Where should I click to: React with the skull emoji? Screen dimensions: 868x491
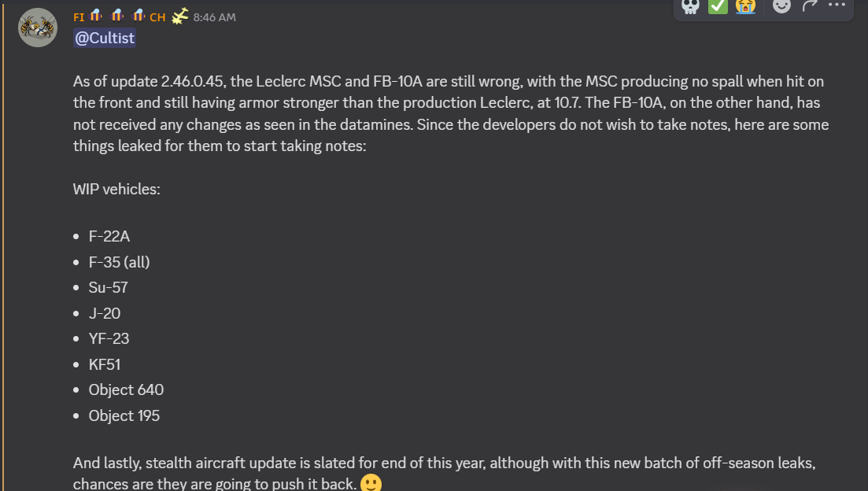[690, 6]
